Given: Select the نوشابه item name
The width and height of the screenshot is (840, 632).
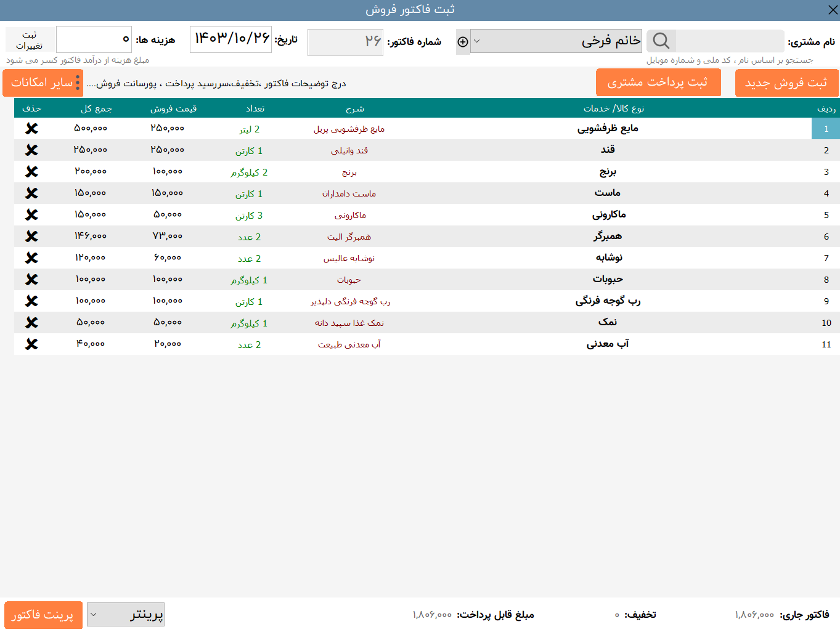Looking at the screenshot, I should tap(609, 258).
